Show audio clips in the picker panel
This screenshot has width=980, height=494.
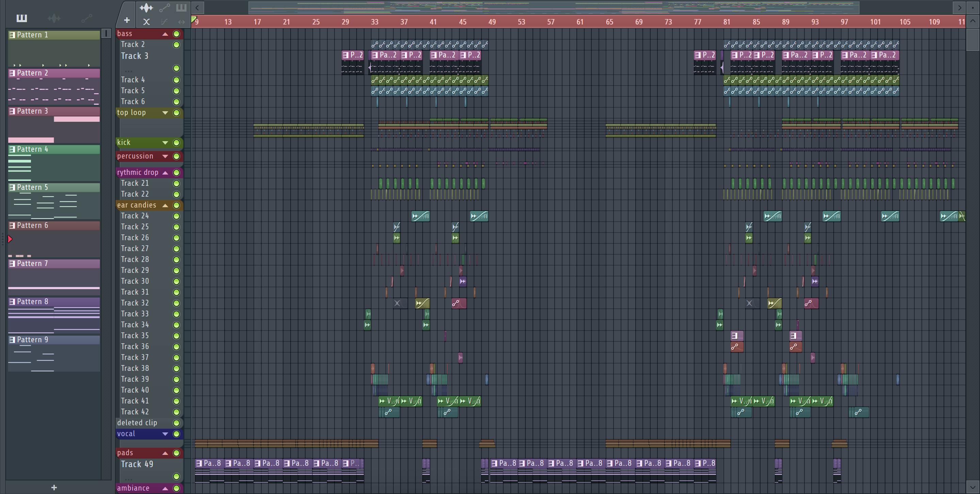54,18
